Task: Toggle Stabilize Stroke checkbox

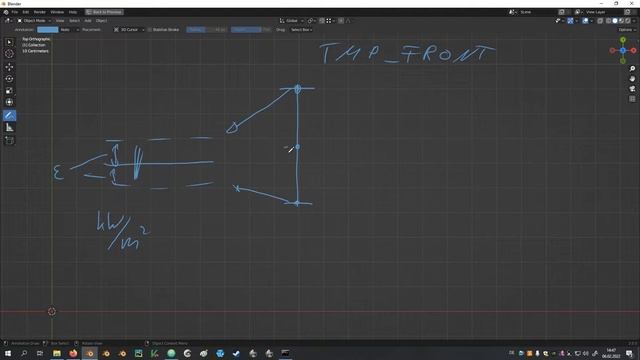Action: (x=150, y=30)
